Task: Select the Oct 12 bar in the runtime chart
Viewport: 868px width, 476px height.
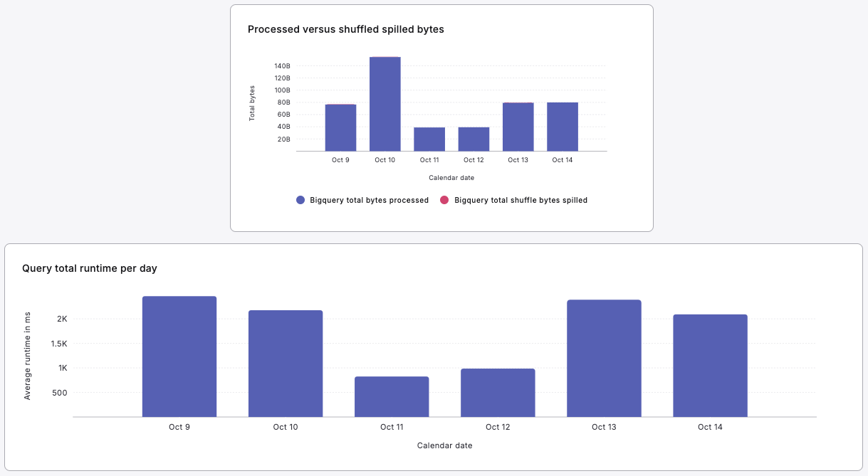Action: pos(498,393)
